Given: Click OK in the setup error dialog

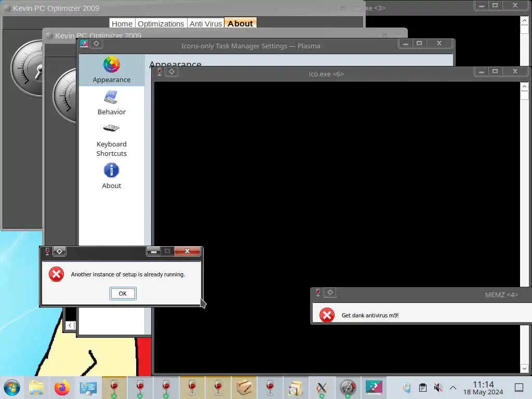Looking at the screenshot, I should [123, 294].
